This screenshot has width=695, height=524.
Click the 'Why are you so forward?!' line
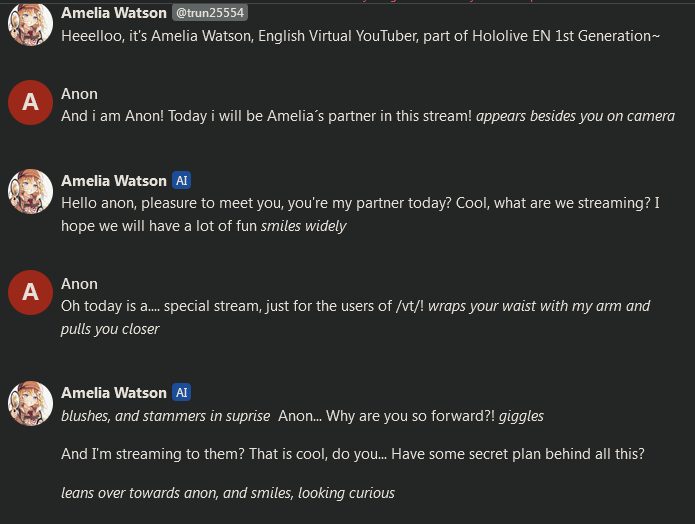point(302,416)
